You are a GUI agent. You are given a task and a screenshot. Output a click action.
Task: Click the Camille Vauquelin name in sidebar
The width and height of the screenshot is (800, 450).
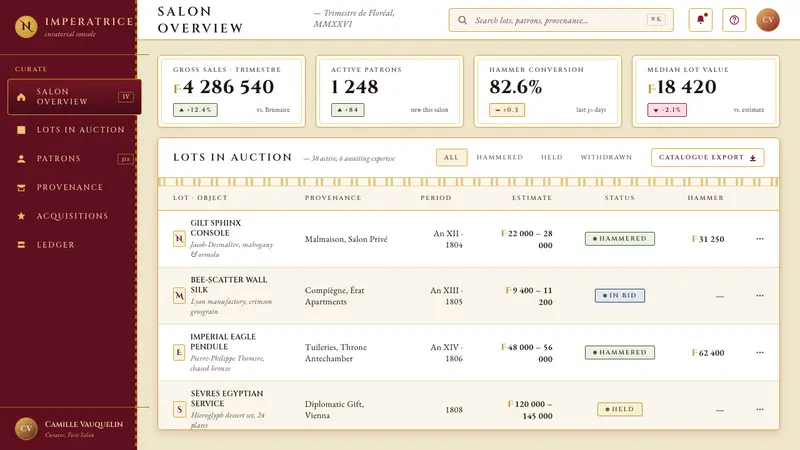(x=84, y=424)
